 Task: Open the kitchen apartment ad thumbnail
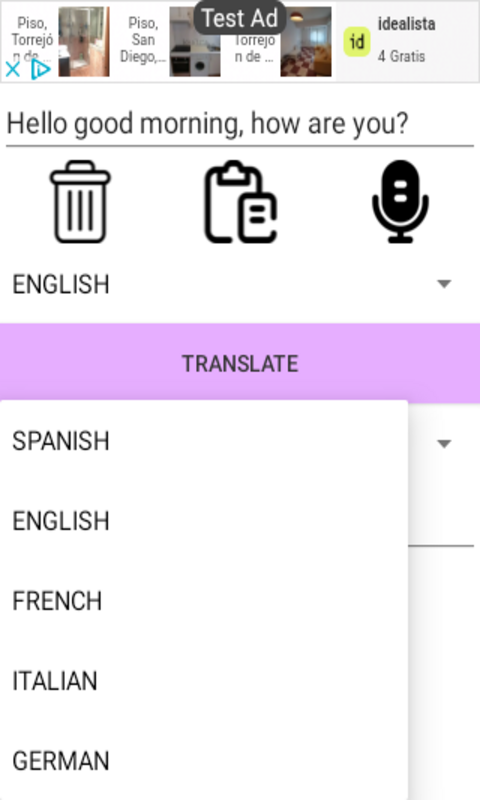coord(195,42)
